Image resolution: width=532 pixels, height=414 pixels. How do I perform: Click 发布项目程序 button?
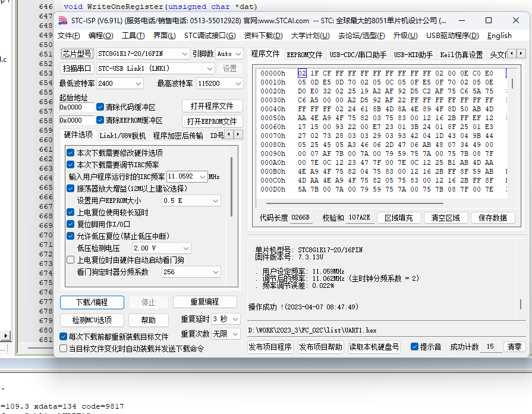[270, 347]
